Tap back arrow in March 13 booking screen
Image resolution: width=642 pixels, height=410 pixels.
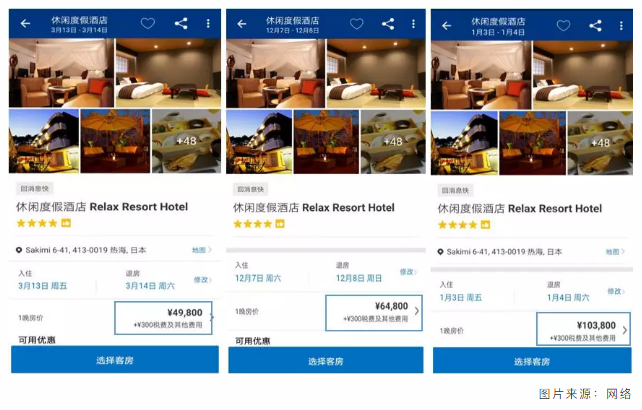tap(25, 24)
